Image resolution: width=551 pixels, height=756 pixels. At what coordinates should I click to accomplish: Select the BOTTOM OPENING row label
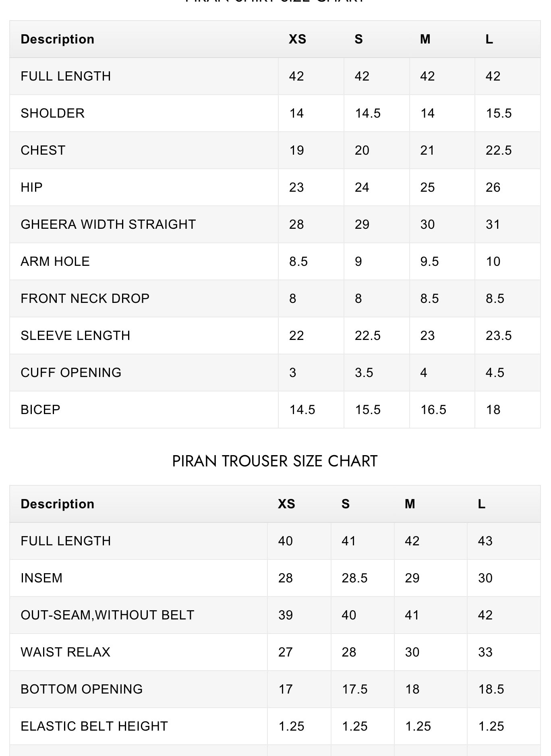click(82, 689)
